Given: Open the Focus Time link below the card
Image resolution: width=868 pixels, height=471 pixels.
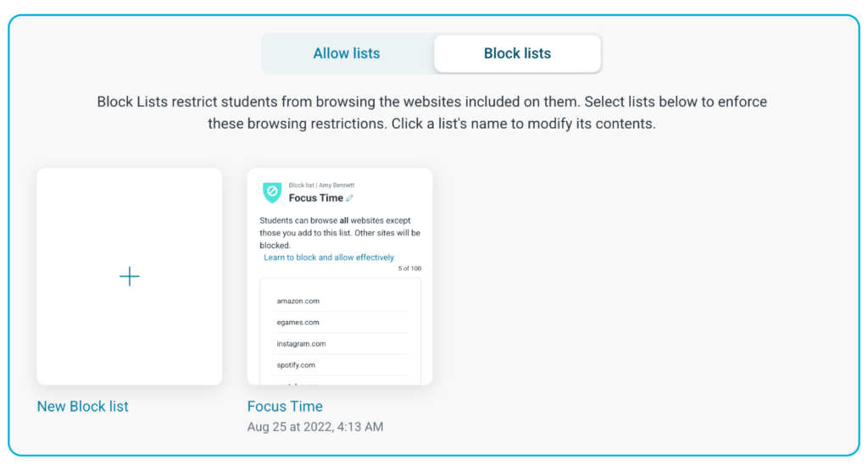Looking at the screenshot, I should (285, 407).
